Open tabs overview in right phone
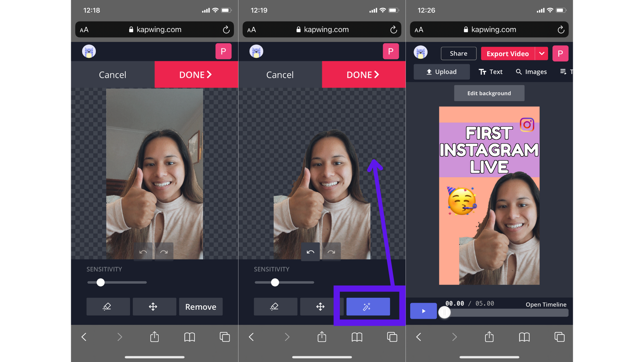This screenshot has height=362, width=644. pos(559,337)
